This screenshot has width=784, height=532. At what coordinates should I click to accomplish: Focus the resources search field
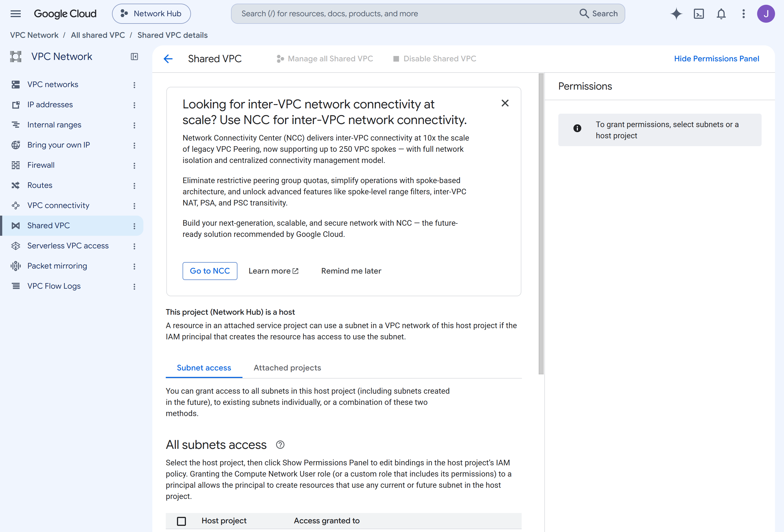pos(405,13)
